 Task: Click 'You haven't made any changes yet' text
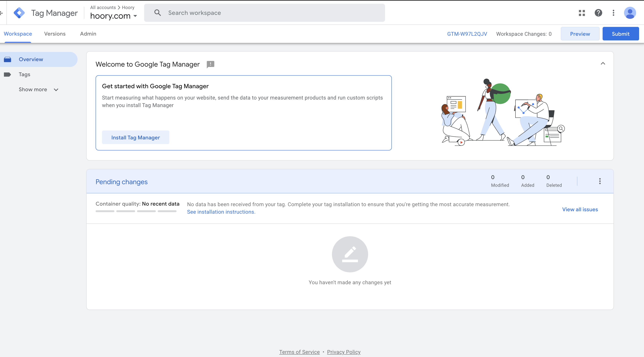tap(350, 282)
